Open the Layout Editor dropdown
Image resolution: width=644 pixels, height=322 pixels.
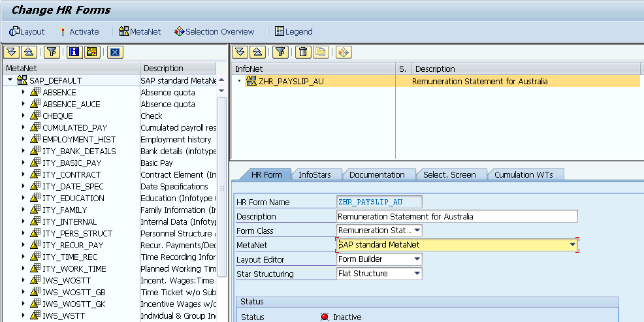coord(417,259)
